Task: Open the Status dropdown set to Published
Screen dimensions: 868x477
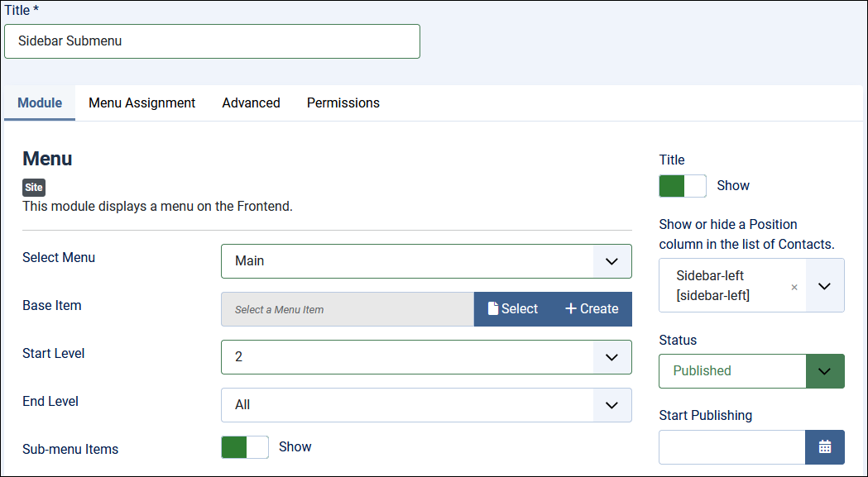Action: pyautogui.click(x=752, y=370)
